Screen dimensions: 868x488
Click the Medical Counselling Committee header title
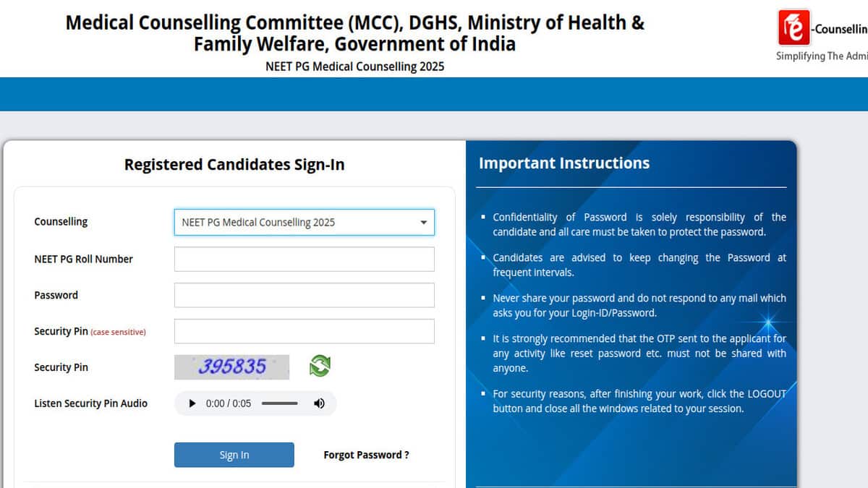(354, 33)
